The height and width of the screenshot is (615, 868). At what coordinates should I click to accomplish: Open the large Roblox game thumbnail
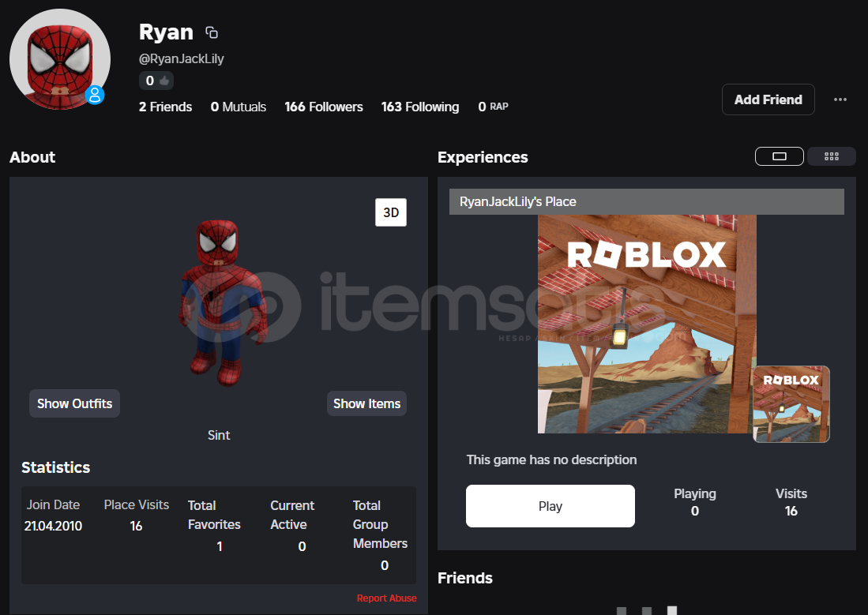647,324
